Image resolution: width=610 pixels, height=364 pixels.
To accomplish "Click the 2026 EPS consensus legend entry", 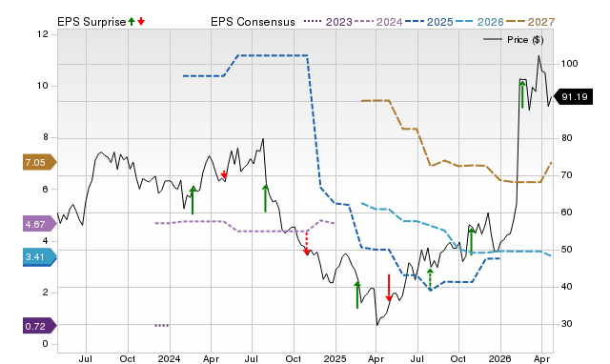I will pos(479,22).
